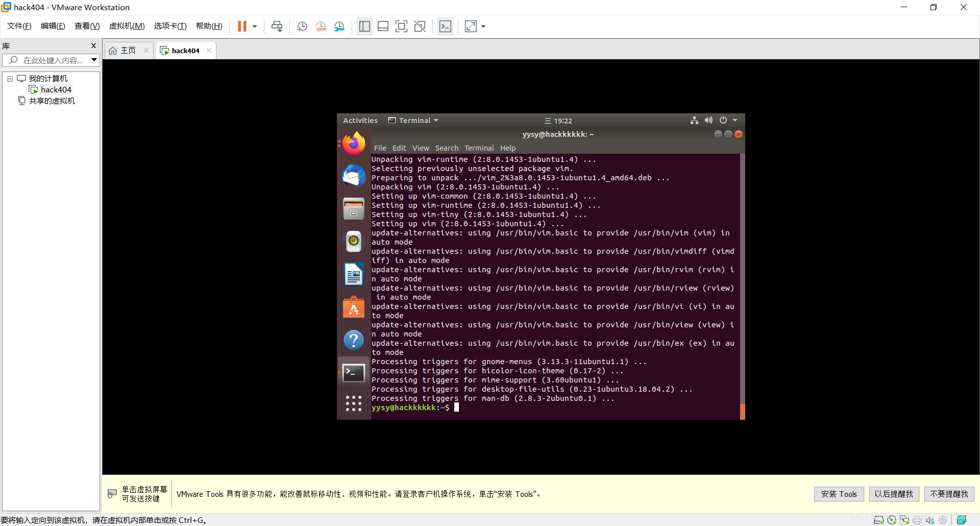Viewport: 980px width, 526px height.
Task: Take a snapshot of this virtual machine
Action: (x=302, y=27)
